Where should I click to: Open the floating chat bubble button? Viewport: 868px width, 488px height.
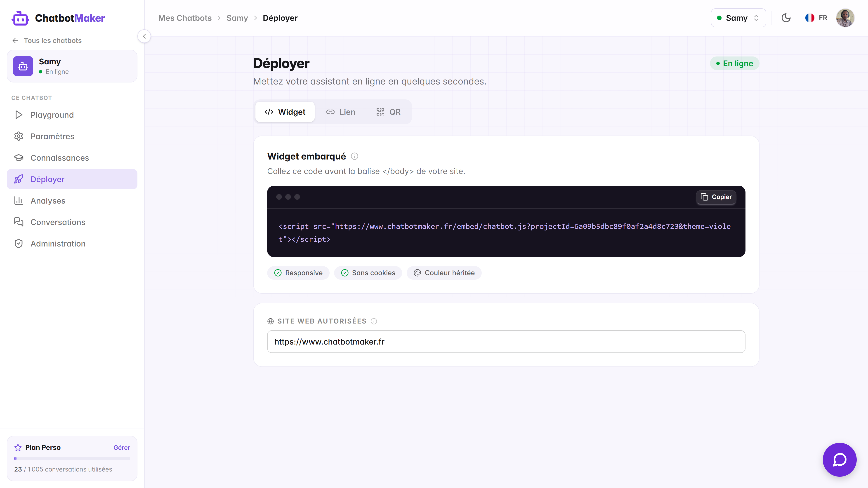840,460
